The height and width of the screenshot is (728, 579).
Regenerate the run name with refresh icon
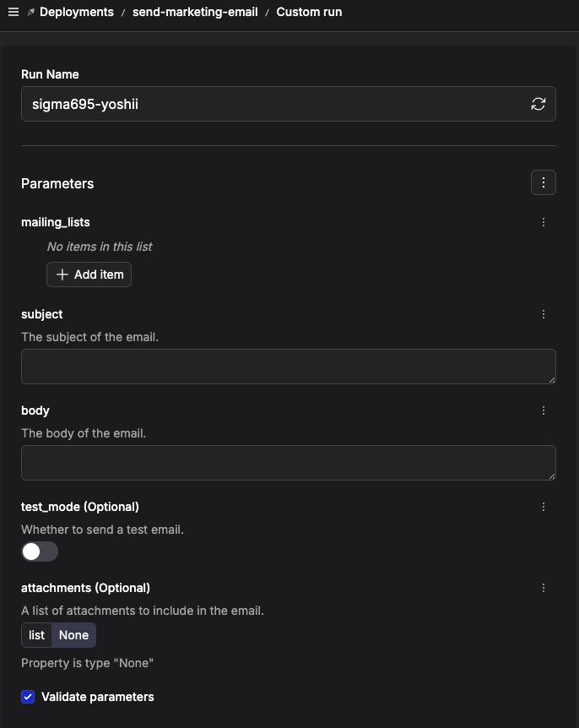coord(538,103)
